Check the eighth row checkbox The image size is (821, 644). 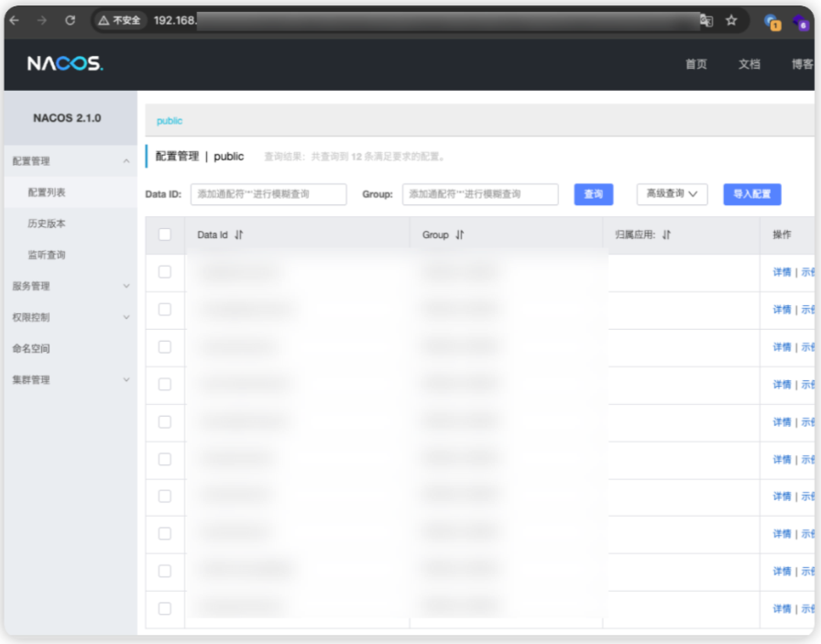point(165,533)
